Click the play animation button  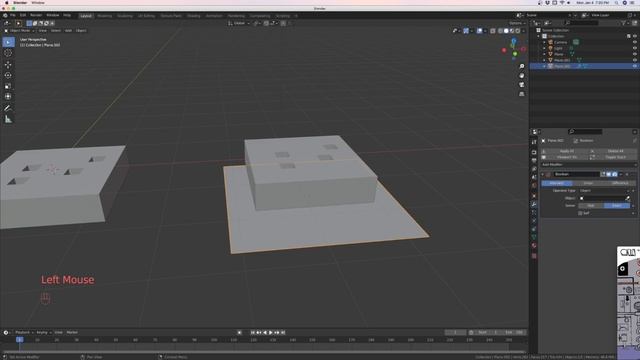(x=271, y=333)
